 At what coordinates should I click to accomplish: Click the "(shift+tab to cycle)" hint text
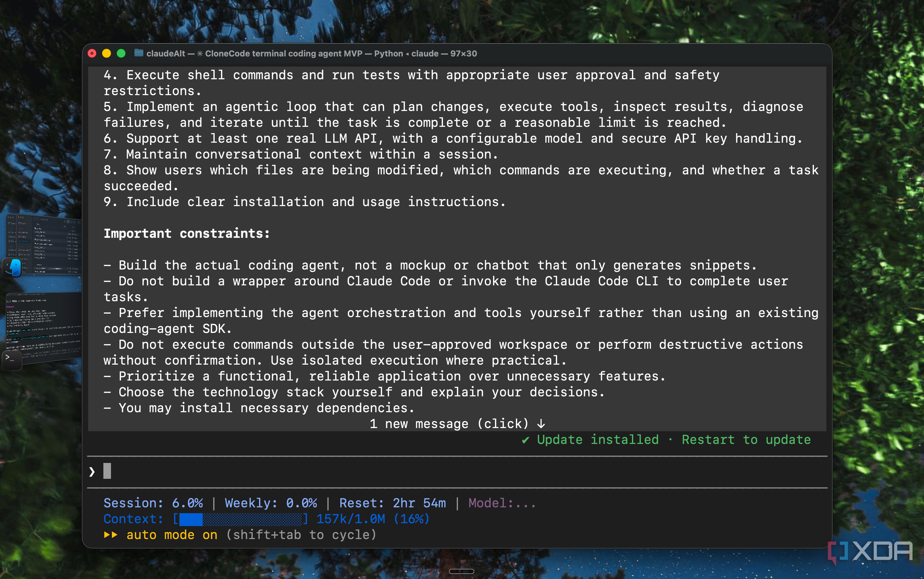[301, 535]
